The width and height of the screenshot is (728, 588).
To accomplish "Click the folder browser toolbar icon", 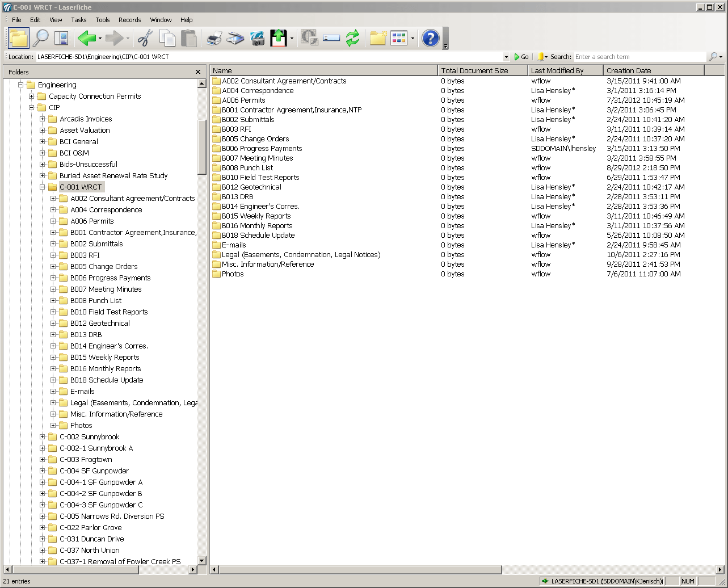I will pyautogui.click(x=18, y=38).
